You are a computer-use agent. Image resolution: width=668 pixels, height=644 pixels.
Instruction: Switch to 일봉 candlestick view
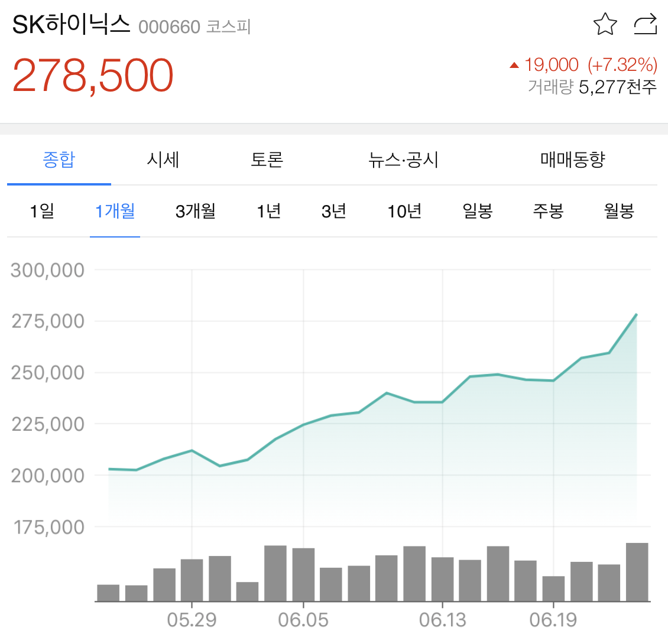coord(478,212)
